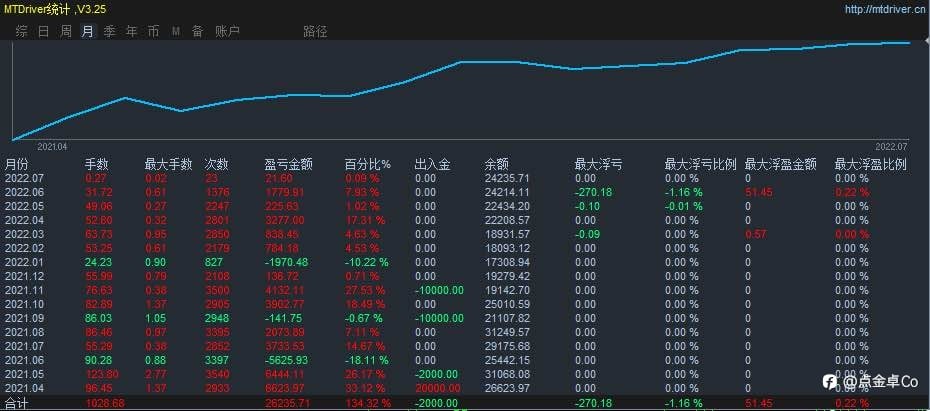Click the 手数 column header
This screenshot has height=411, width=930.
97,164
